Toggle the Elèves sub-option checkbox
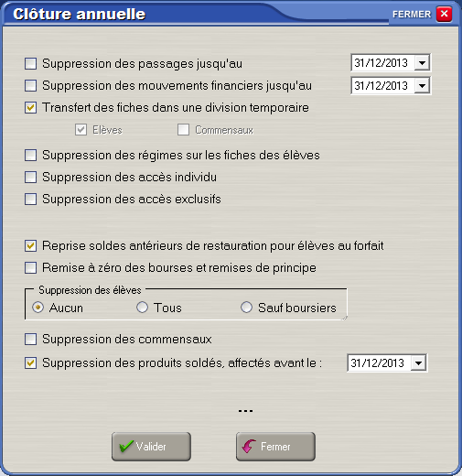This screenshot has height=476, width=462. click(x=81, y=130)
